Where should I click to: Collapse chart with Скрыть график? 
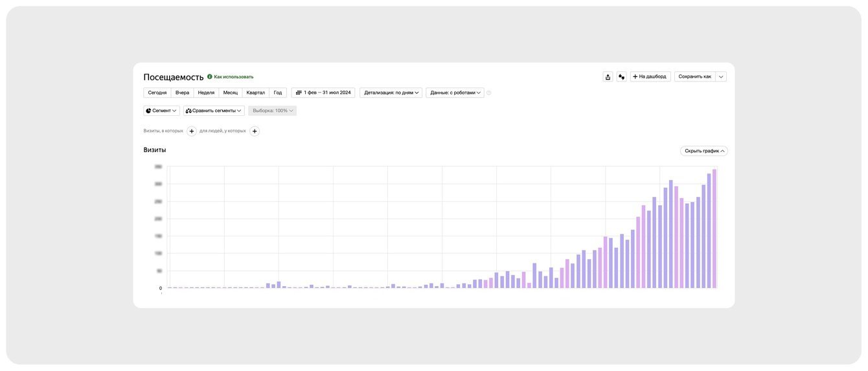click(704, 151)
